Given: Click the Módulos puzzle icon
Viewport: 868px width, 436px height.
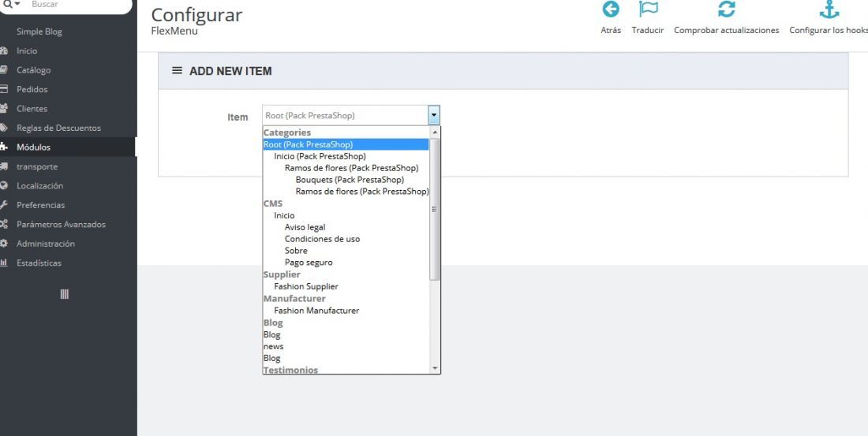Looking at the screenshot, I should click(4, 147).
